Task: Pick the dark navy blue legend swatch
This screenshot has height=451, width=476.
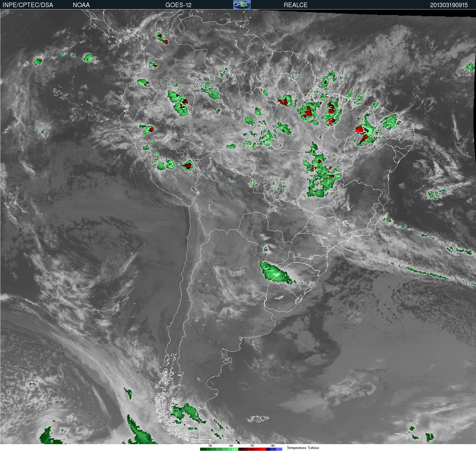Action: coord(268,449)
